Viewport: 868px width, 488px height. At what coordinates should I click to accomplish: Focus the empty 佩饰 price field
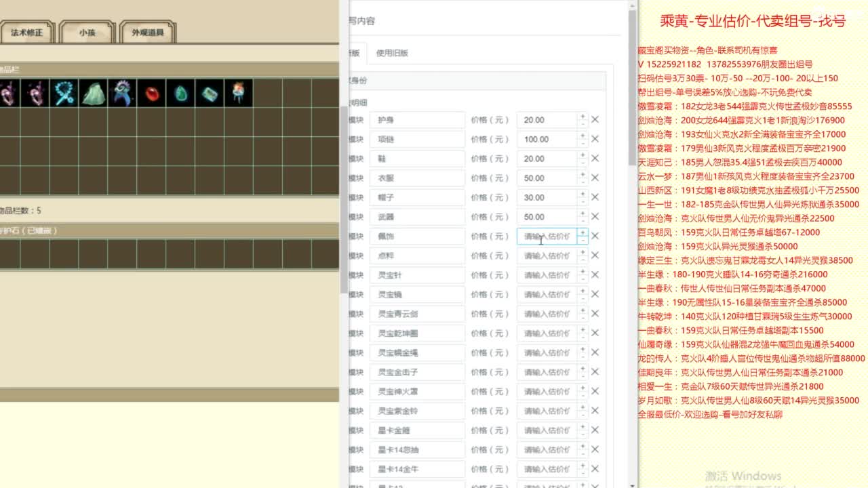click(547, 236)
